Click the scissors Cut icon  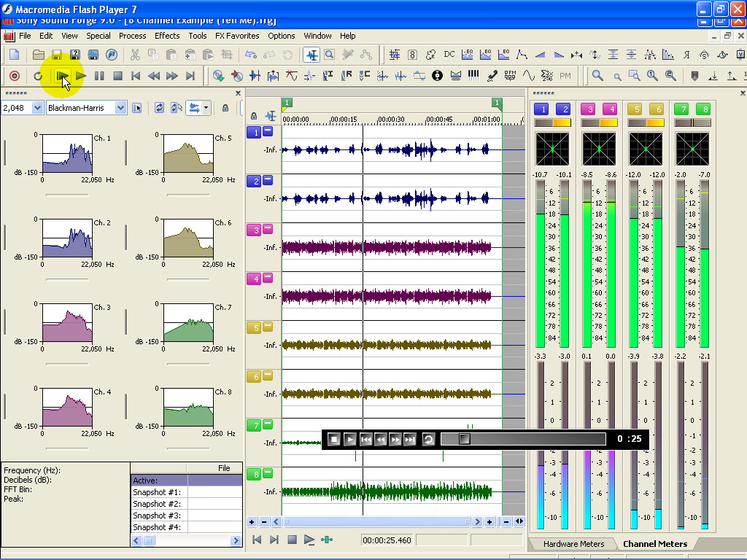pos(135,55)
